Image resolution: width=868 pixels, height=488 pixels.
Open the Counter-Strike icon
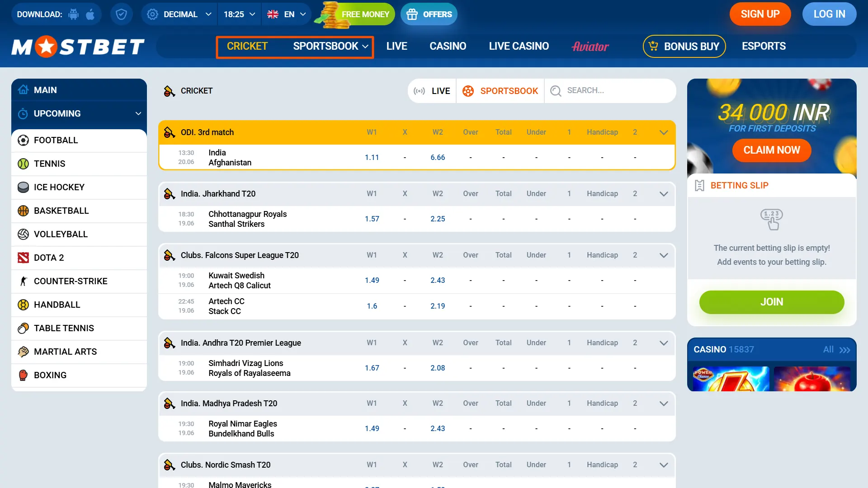coord(23,282)
